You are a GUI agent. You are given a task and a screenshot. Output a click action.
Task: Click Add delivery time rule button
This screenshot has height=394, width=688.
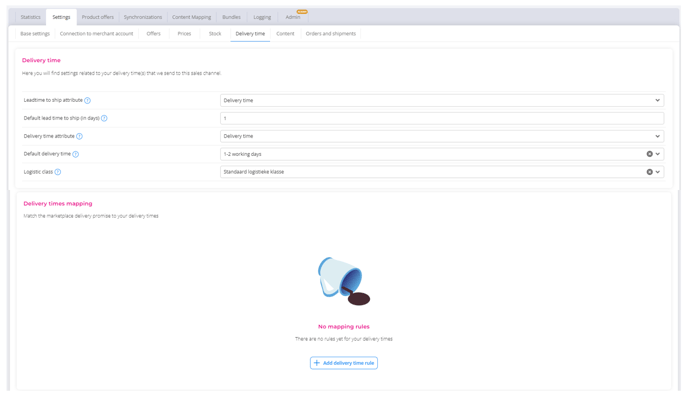pyautogui.click(x=344, y=363)
